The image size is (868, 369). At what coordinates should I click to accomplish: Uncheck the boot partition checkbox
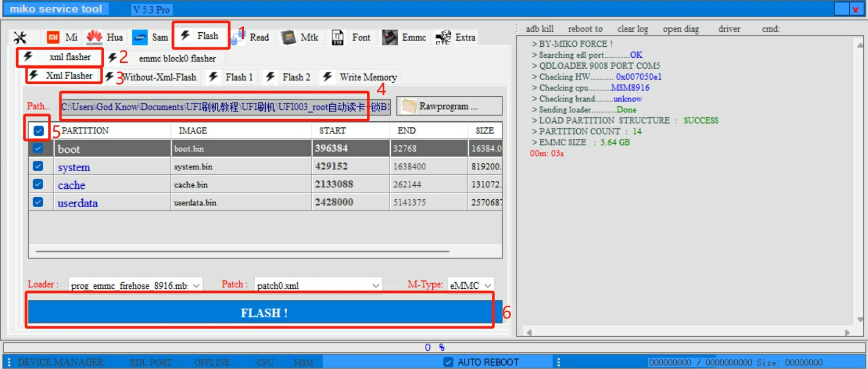[38, 148]
